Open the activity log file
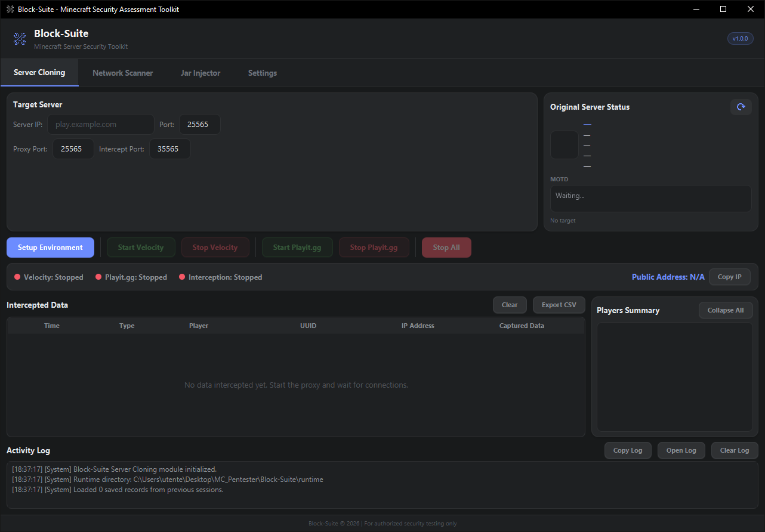Viewport: 765px width, 532px height. [x=681, y=450]
